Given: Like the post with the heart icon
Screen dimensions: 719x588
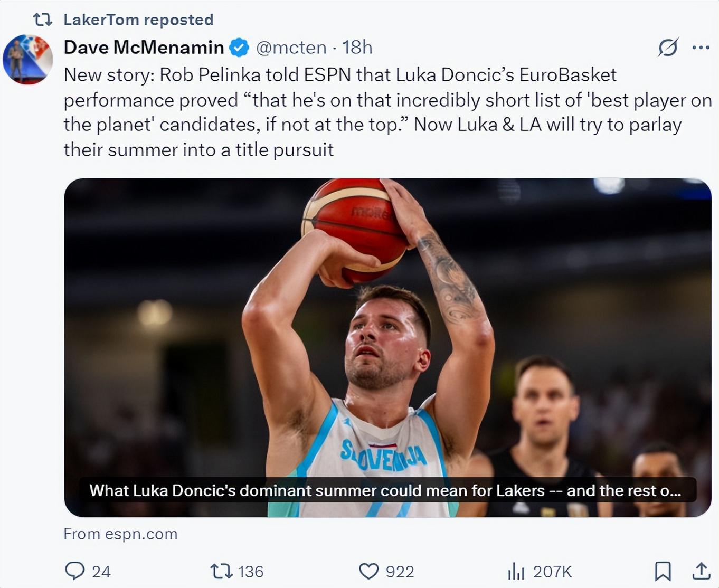Looking at the screenshot, I should 368,571.
